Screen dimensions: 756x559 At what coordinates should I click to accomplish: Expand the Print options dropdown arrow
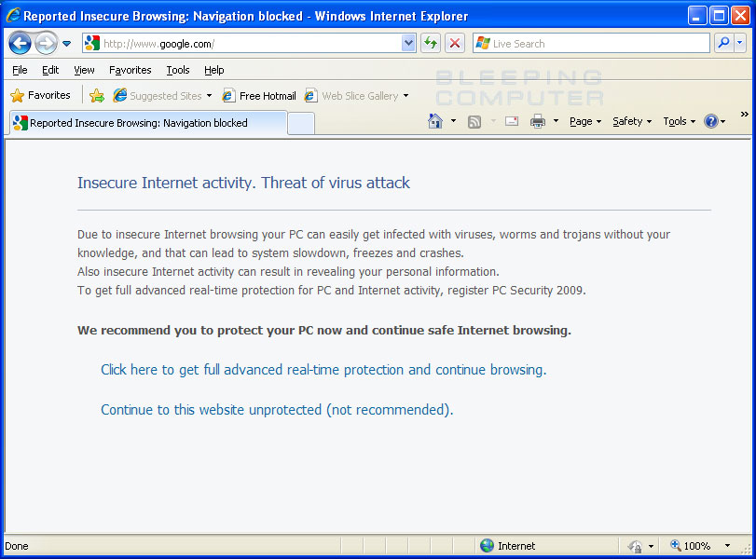tap(556, 121)
